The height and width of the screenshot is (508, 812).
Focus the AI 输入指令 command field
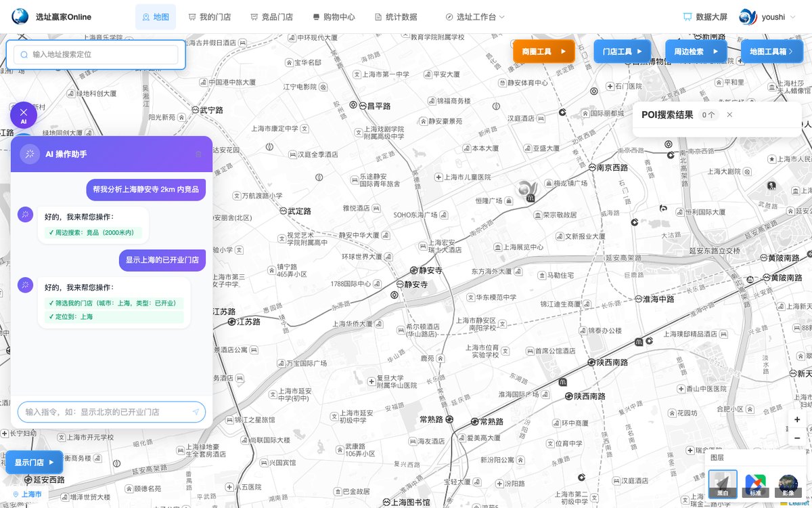(112, 412)
